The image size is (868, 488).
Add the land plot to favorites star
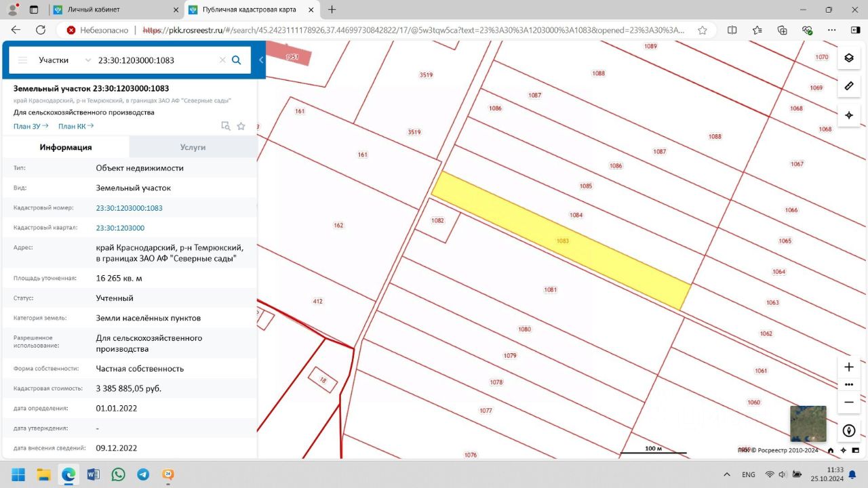tap(241, 126)
